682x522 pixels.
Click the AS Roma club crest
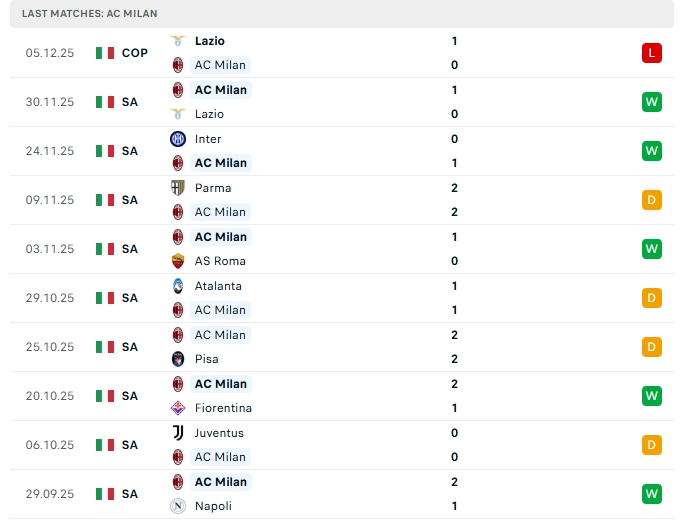[x=178, y=261]
